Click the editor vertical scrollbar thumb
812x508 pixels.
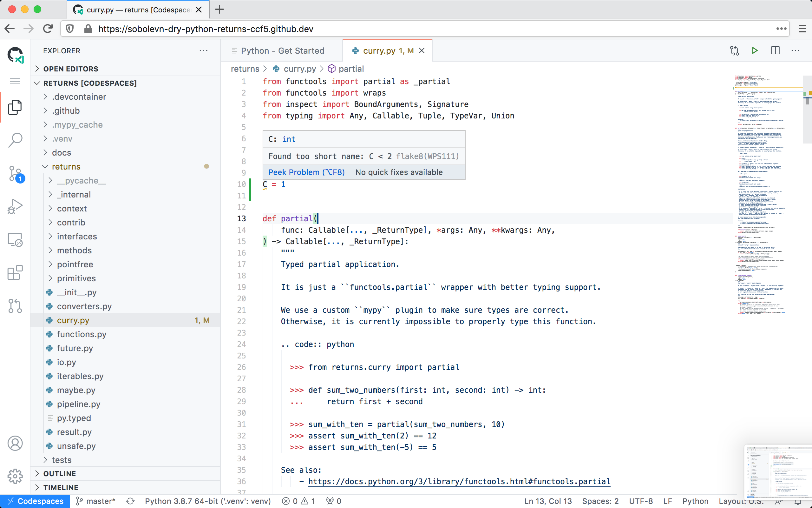click(807, 110)
